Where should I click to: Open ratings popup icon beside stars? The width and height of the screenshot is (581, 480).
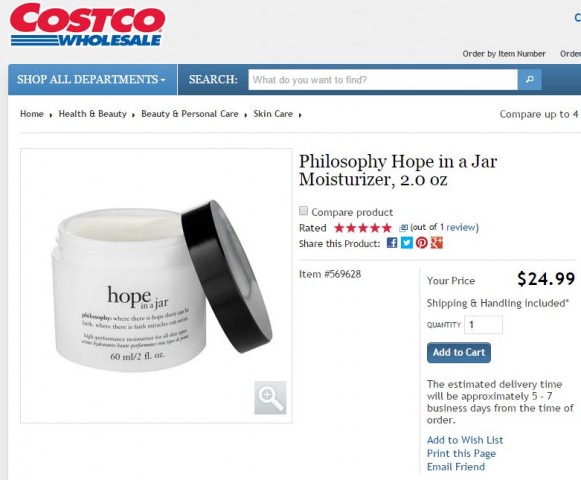(403, 228)
